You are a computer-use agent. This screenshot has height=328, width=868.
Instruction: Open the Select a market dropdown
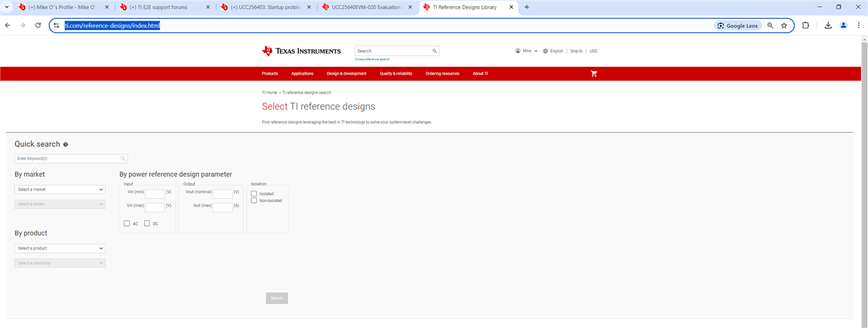point(60,189)
